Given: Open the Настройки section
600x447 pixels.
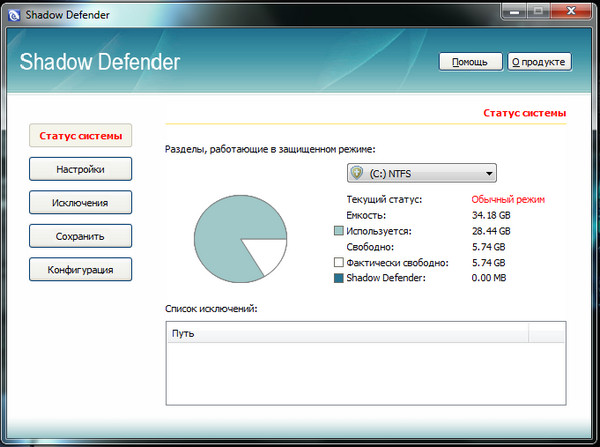Looking at the screenshot, I should coord(80,170).
